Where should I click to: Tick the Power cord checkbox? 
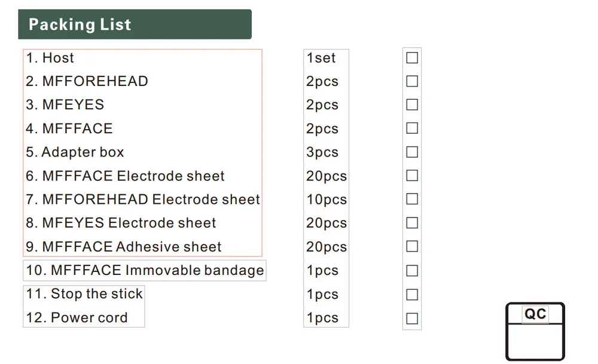[x=412, y=318]
